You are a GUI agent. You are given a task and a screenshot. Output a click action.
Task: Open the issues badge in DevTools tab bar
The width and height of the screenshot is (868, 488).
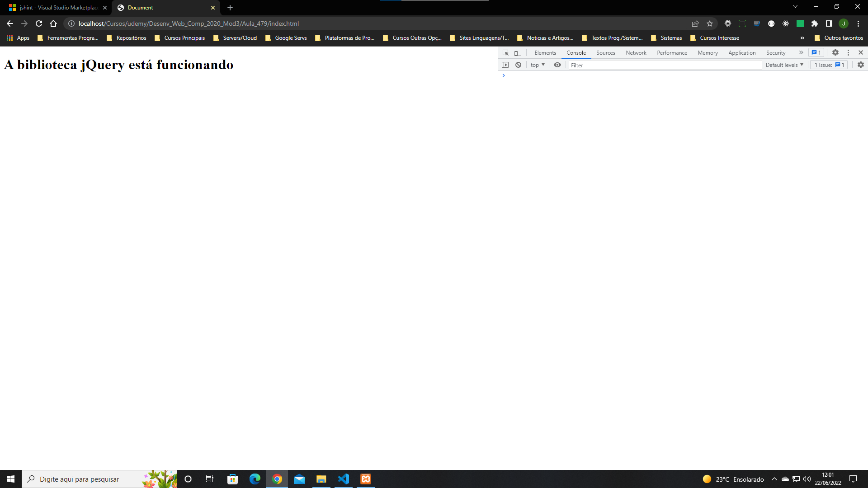tap(816, 53)
